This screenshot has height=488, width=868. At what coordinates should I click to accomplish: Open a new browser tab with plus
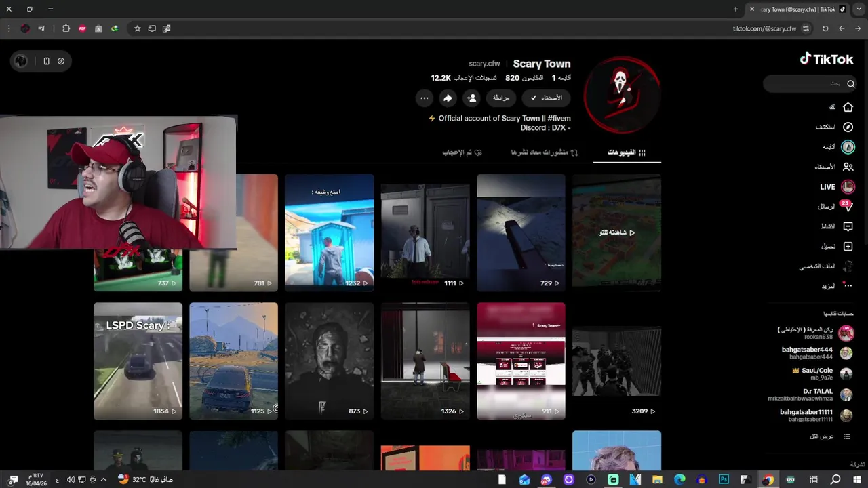coord(736,9)
